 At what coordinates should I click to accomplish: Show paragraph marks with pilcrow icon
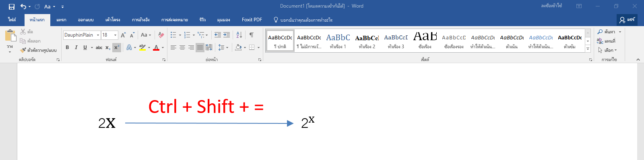click(252, 35)
